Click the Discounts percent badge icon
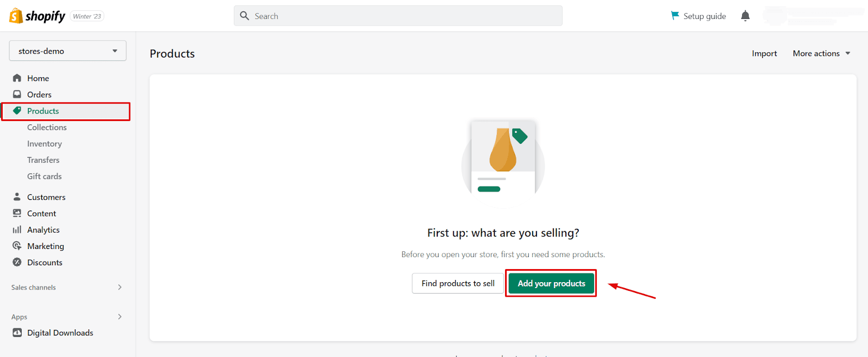The image size is (868, 357). 17,262
